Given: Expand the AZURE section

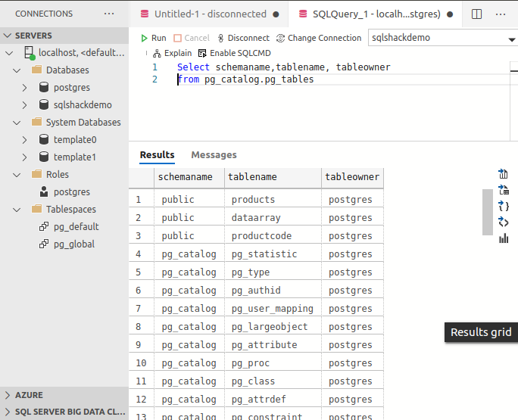Looking at the screenshot, I should [x=8, y=395].
